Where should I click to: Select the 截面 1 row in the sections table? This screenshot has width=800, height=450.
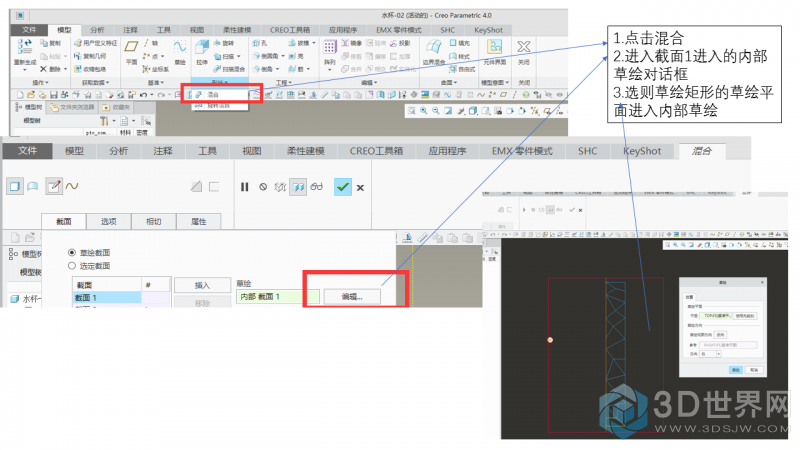(121, 297)
